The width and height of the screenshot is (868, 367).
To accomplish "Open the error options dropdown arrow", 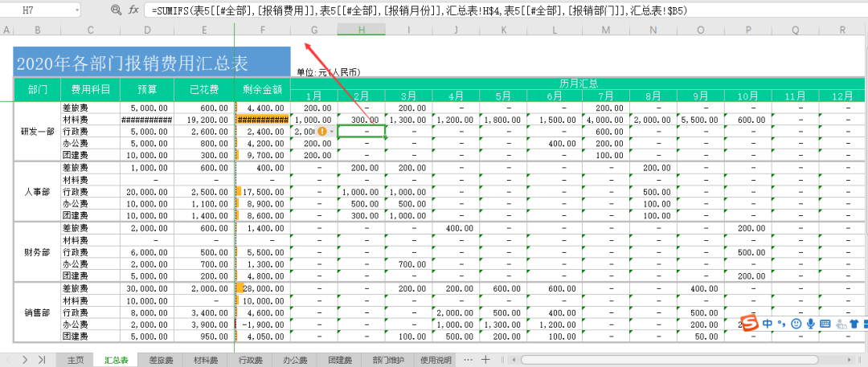I will pyautogui.click(x=332, y=131).
